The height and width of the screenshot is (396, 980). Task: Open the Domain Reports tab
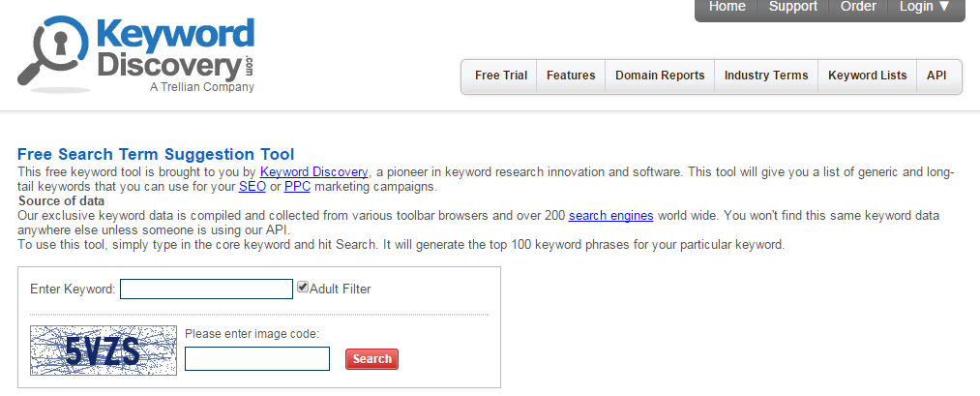(660, 76)
